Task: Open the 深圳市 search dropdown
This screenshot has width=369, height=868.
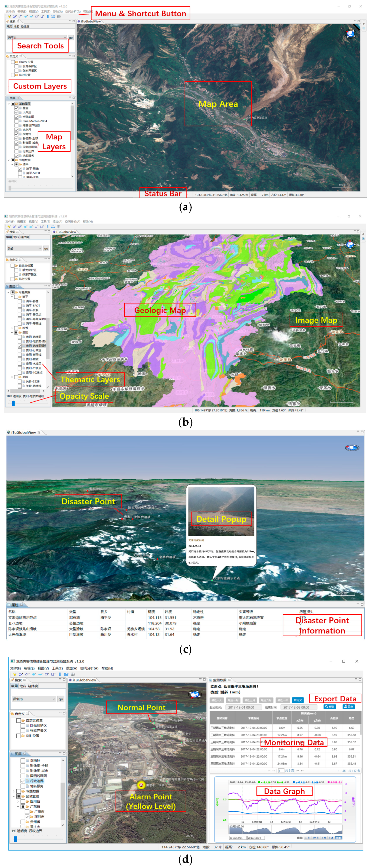Action: pyautogui.click(x=54, y=699)
